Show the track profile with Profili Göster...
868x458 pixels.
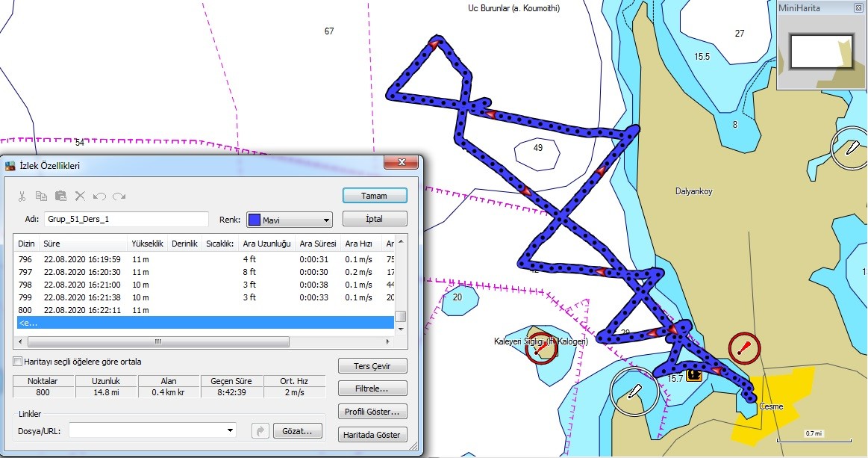point(372,412)
